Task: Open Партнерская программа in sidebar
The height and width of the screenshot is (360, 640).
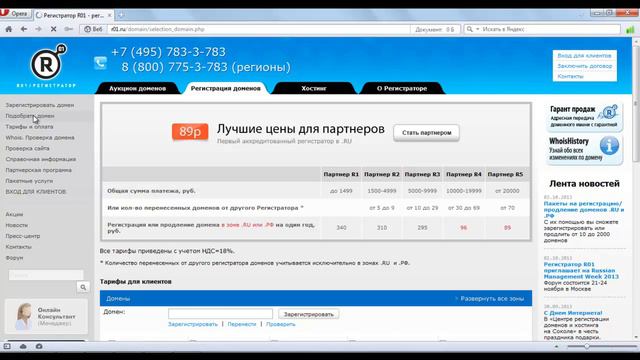Action: point(38,170)
